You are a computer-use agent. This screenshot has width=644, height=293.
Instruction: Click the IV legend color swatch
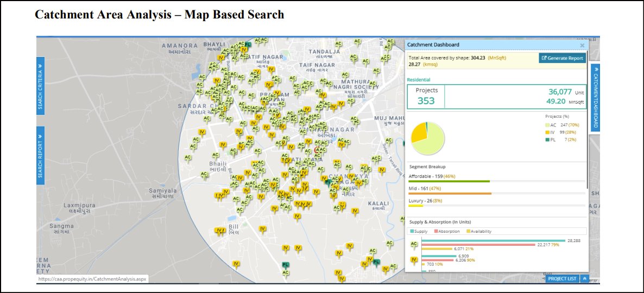pos(547,132)
